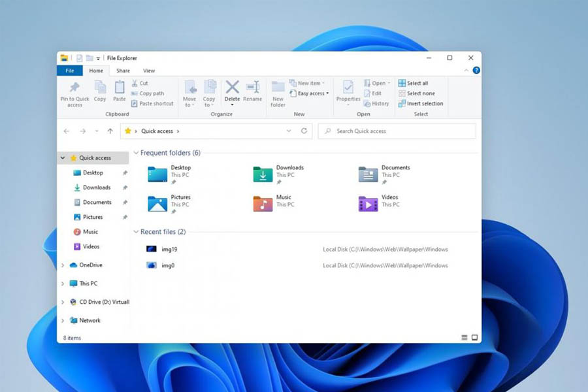Select the Documents frequent folder icon

point(368,174)
